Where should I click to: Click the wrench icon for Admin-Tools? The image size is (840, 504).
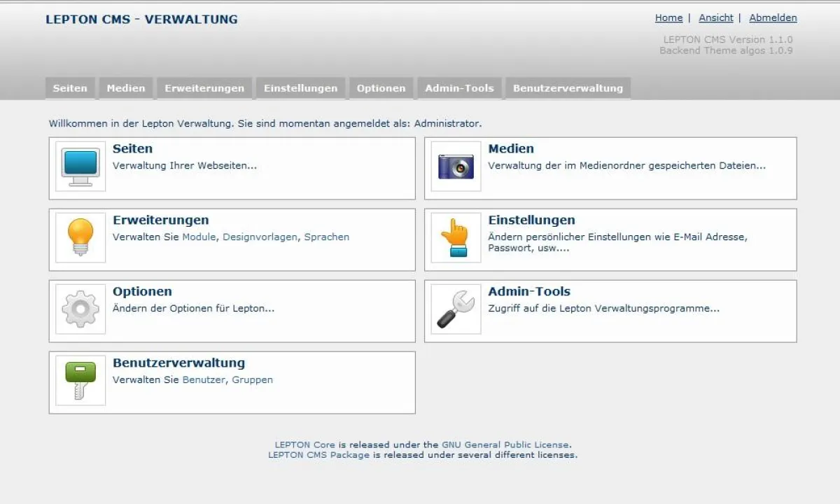pyautogui.click(x=455, y=309)
